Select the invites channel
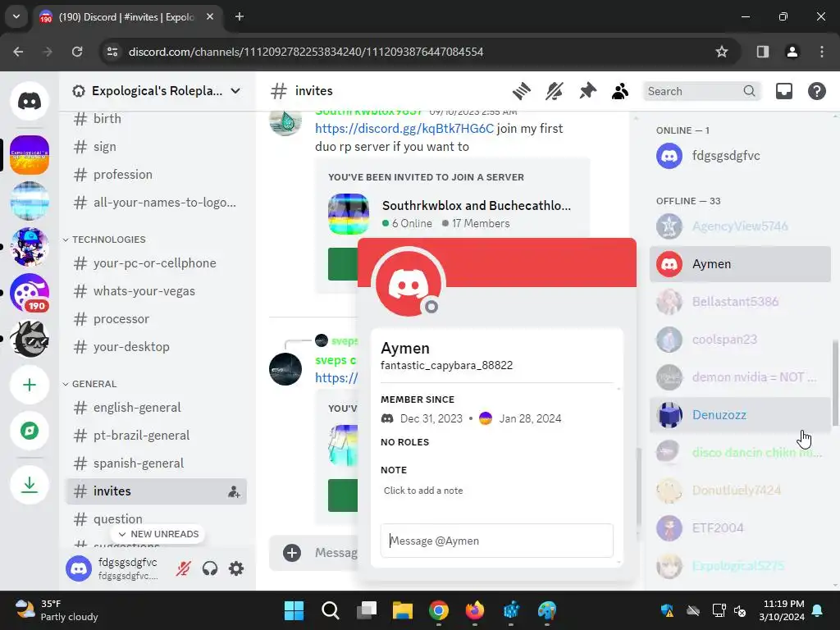 [x=156, y=491]
